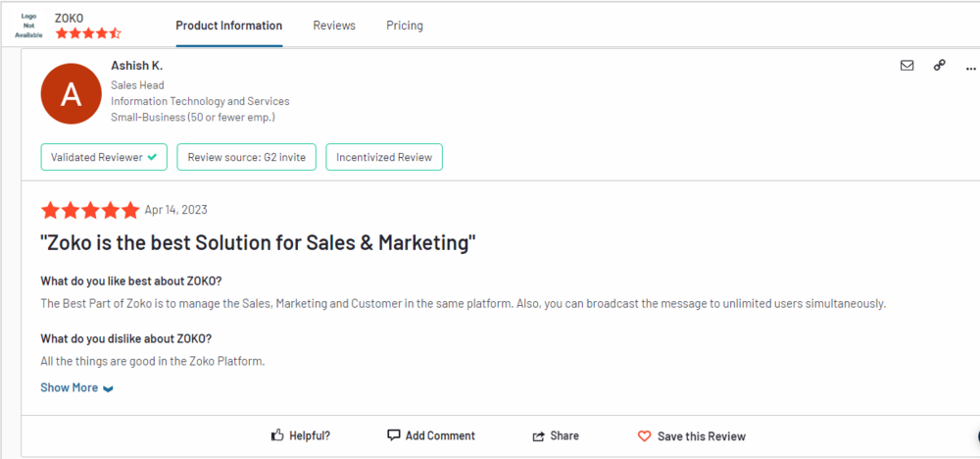
Task: Click the Incentivized Review badge
Action: pos(384,157)
